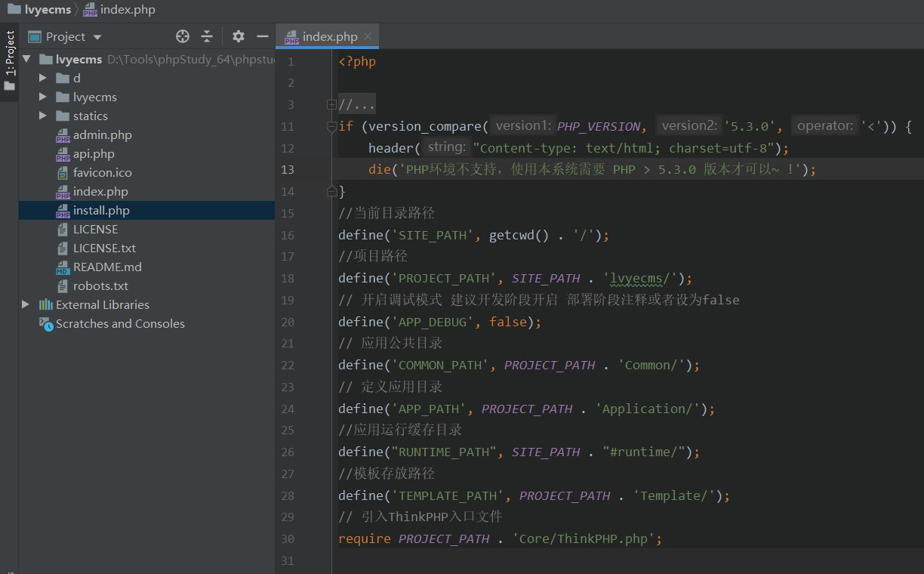This screenshot has height=574, width=924.
Task: Expand the statics folder
Action: tap(43, 116)
